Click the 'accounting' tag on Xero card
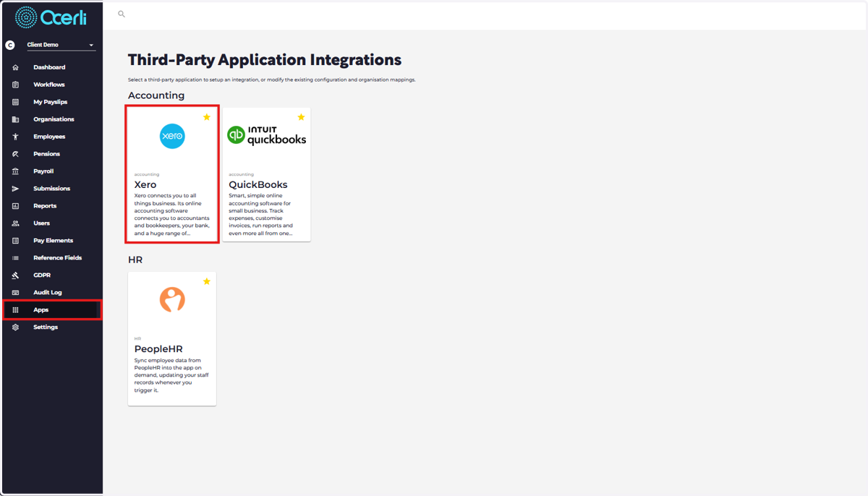 147,174
